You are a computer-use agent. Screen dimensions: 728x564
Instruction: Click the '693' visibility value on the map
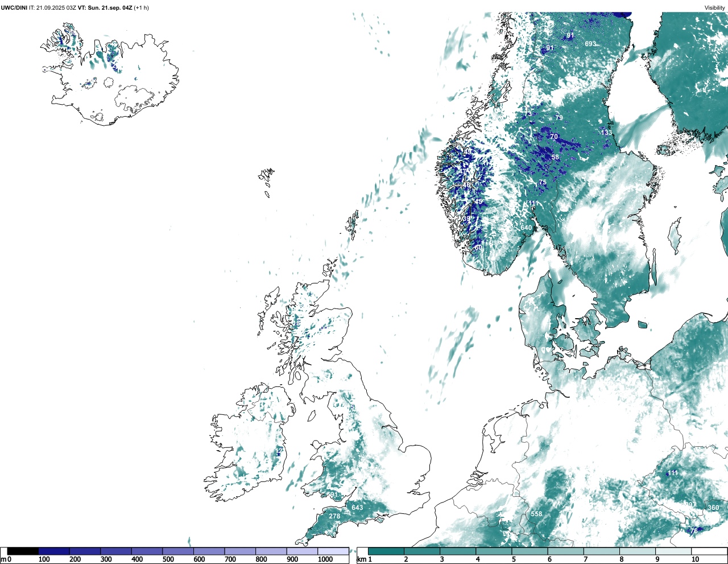click(590, 44)
